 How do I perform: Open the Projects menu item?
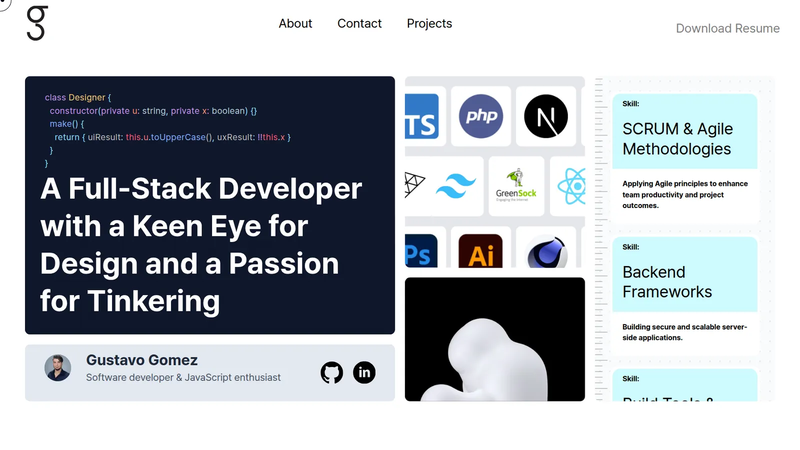coord(429,23)
